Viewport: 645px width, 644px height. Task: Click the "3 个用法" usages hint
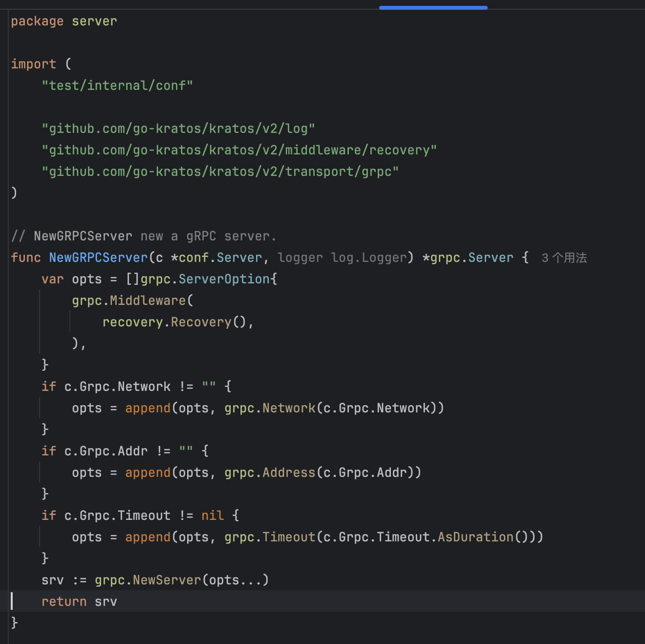coord(564,258)
